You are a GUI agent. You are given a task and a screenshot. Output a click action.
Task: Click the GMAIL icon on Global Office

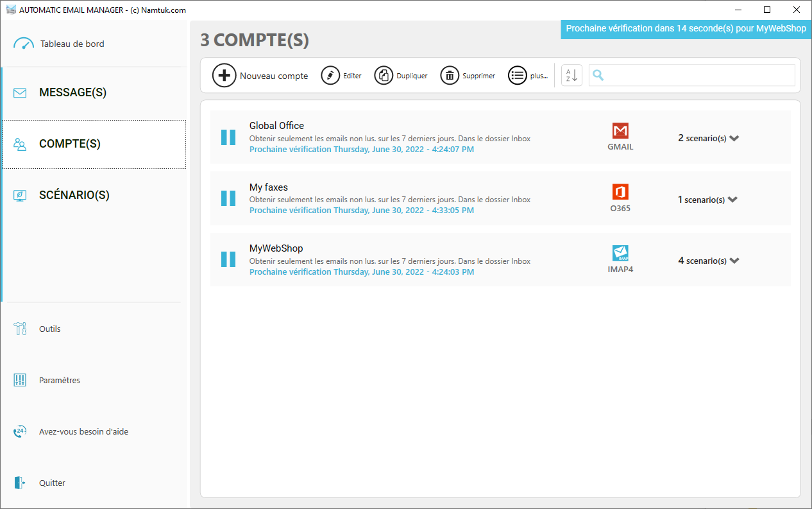click(x=620, y=132)
